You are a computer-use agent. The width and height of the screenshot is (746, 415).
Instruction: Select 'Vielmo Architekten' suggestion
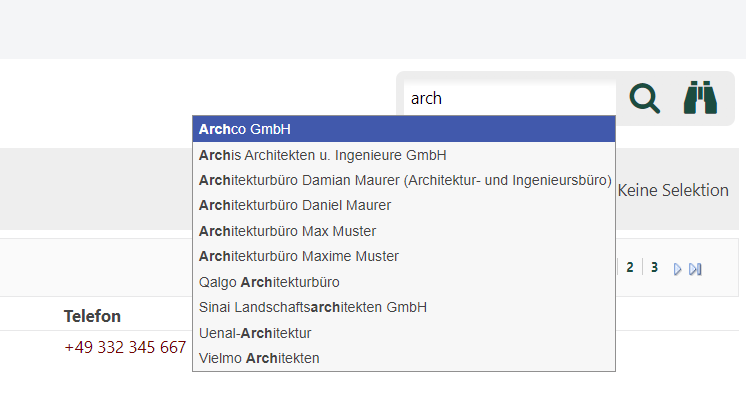pos(259,358)
